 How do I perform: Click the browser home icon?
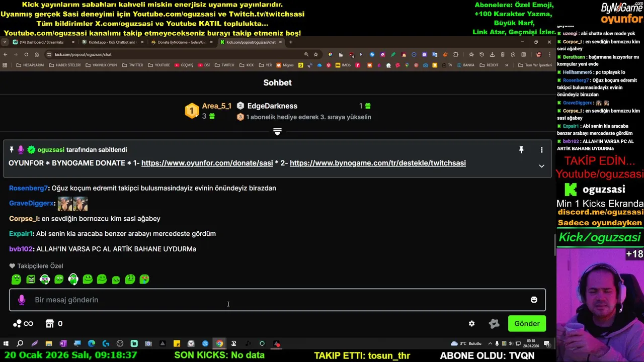tap(36, 54)
